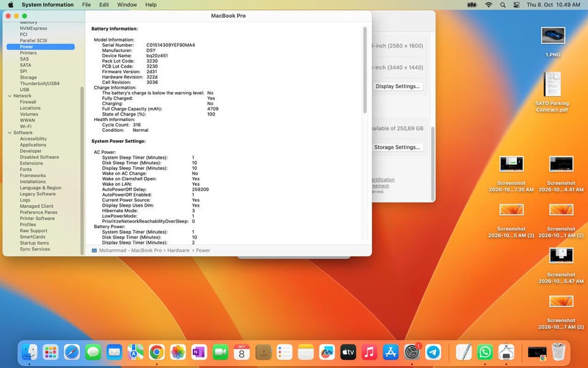Image resolution: width=588 pixels, height=368 pixels.
Task: Open Finder from the Dock
Action: pyautogui.click(x=29, y=352)
